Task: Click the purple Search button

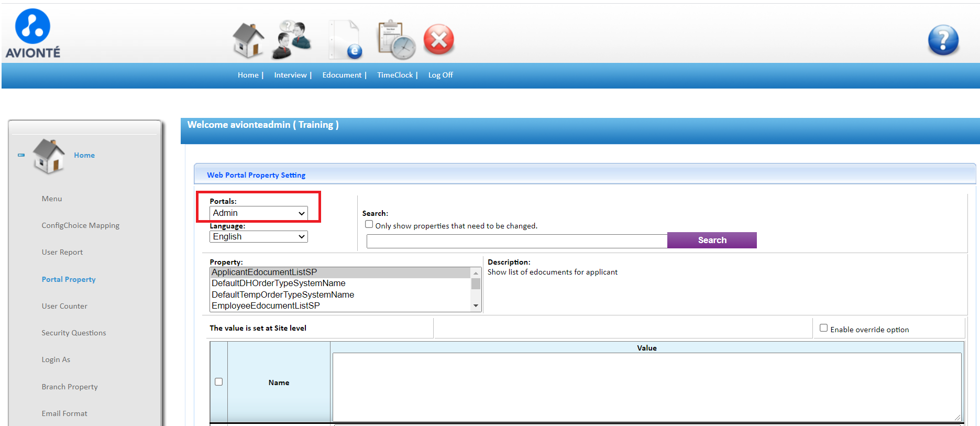Action: click(x=712, y=240)
